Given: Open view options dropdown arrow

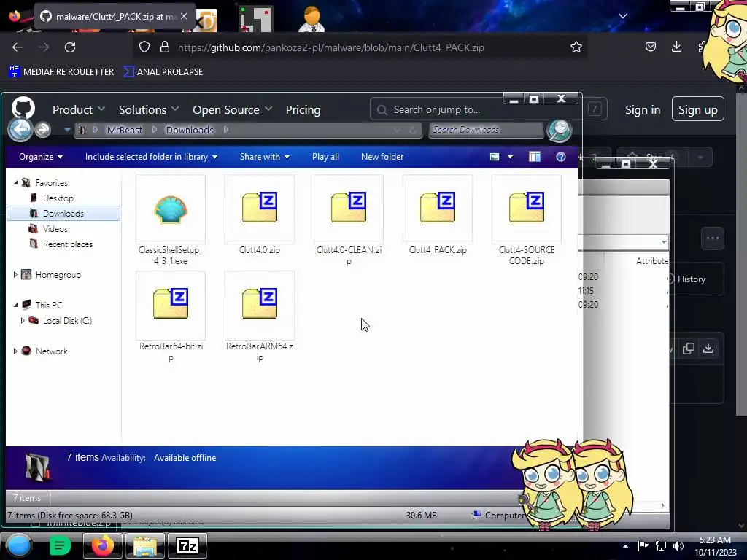Looking at the screenshot, I should click(510, 157).
